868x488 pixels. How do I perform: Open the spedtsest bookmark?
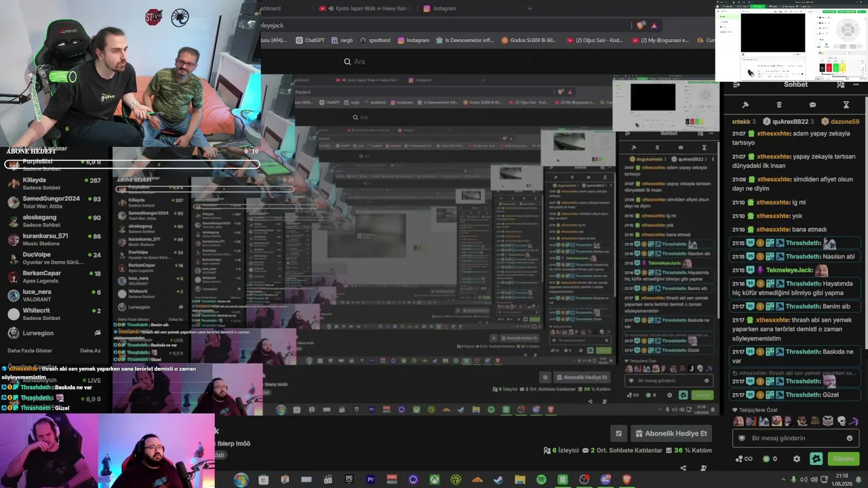pos(375,40)
